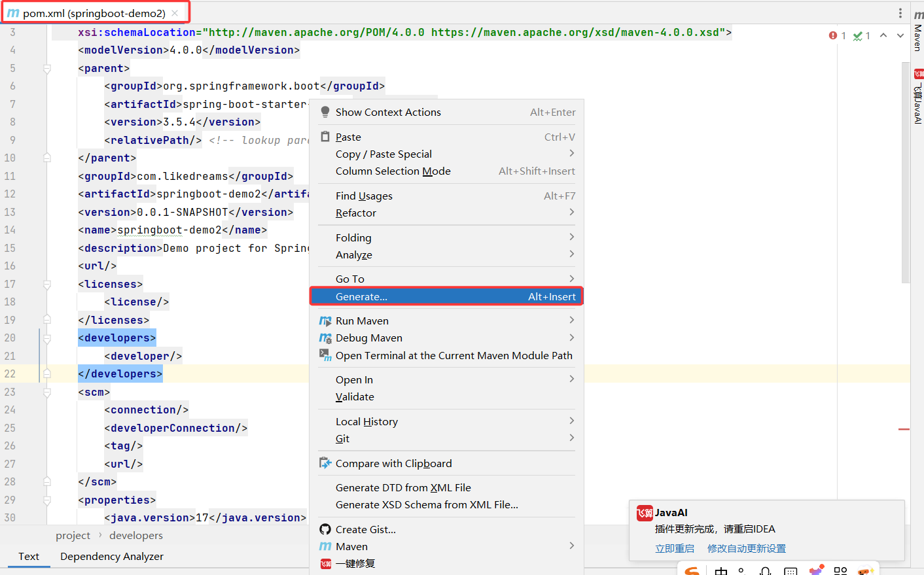924x575 pixels.
Task: Select Find Usages in context menu
Action: [x=446, y=196]
